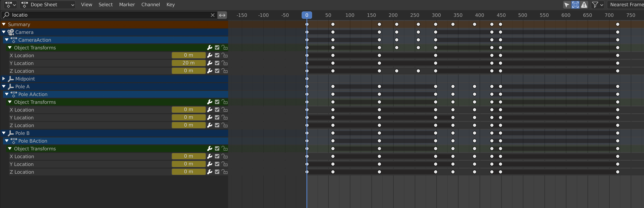The image size is (644, 208).
Task: Expand the Midpoint object row
Action: 4,79
